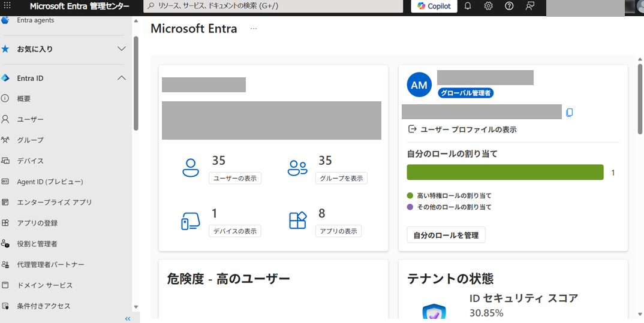Open the feedback person icon
Viewport: 644px width, 323px height.
coord(530,6)
